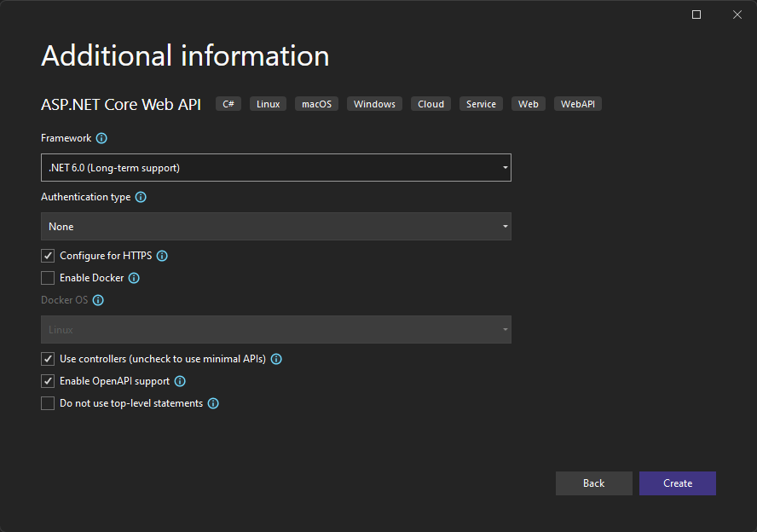Image resolution: width=757 pixels, height=532 pixels.
Task: Check the Enable Docker checkbox
Action: pos(48,278)
